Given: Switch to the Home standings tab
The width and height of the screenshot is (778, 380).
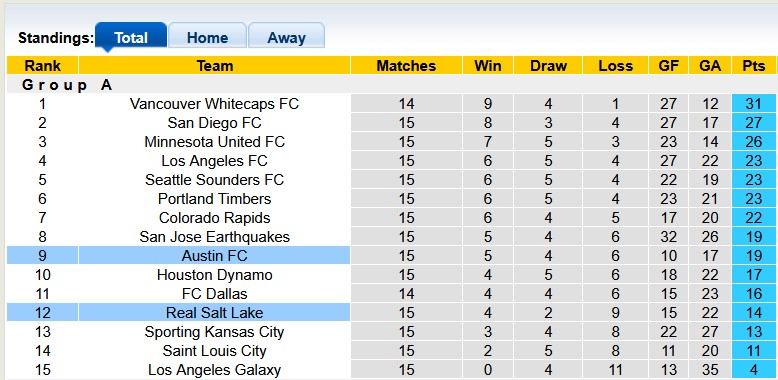Looking at the screenshot, I should (207, 36).
